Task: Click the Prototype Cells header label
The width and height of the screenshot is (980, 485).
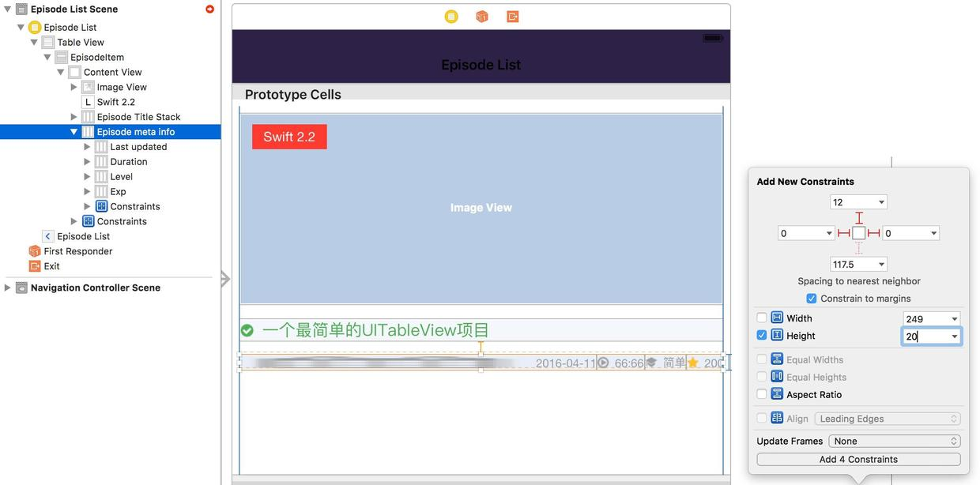Action: pos(293,95)
